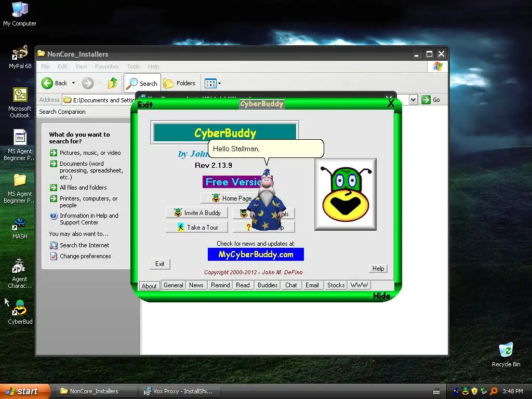Screen dimensions: 532x399
Task: Select the About tab in CyberBuddy
Action: pos(149,286)
